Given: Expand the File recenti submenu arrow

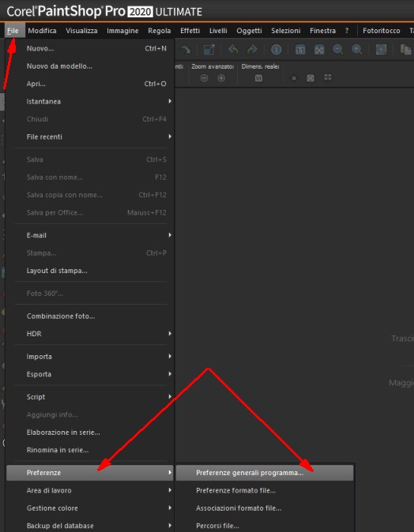Looking at the screenshot, I should [170, 137].
